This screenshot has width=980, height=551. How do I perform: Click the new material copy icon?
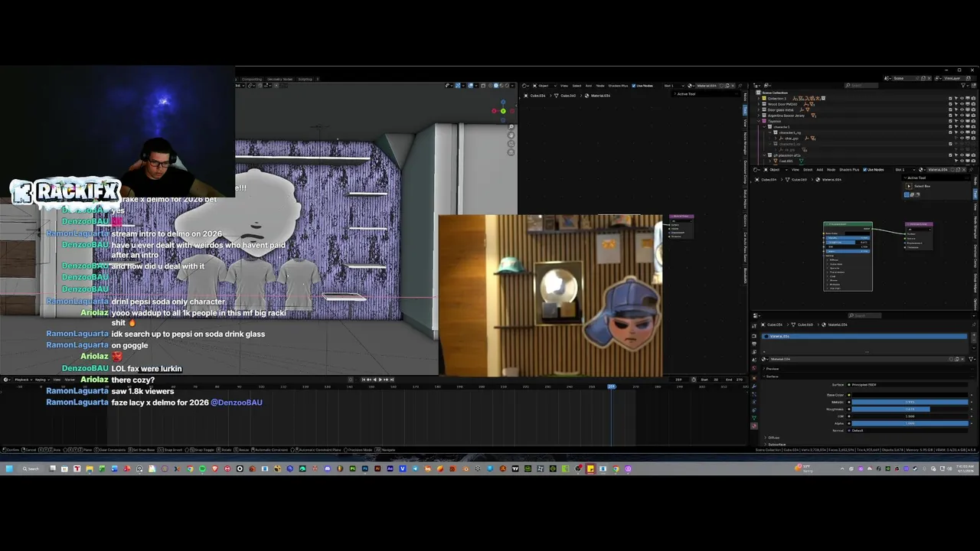[956, 359]
